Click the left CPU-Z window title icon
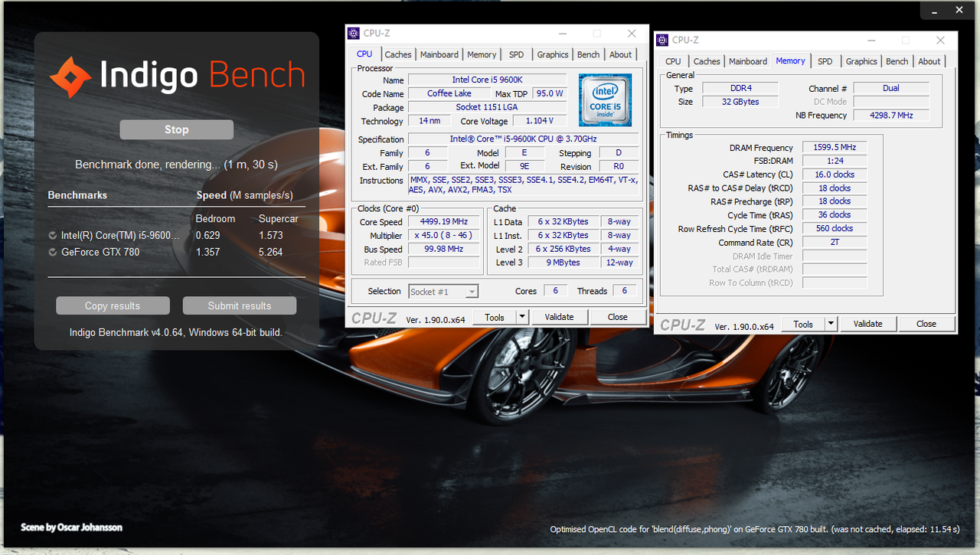Screen dimensions: 980x555 pyautogui.click(x=353, y=34)
